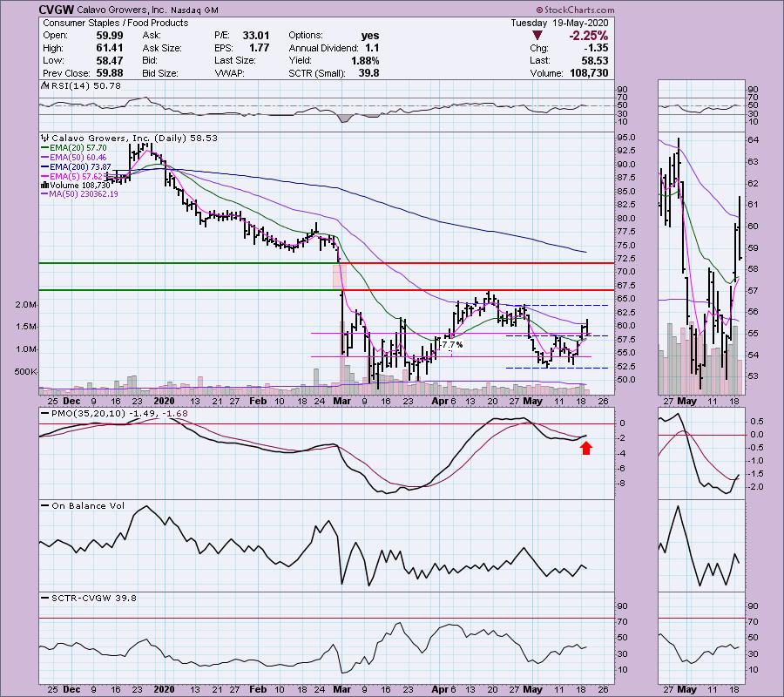The image size is (784, 697).
Task: Select the Low value 58.47
Action: click(110, 60)
